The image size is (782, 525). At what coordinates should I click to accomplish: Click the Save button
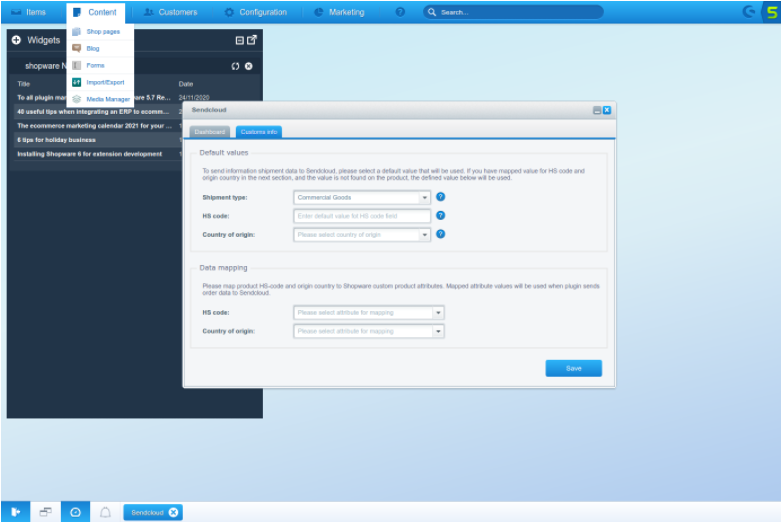click(574, 368)
